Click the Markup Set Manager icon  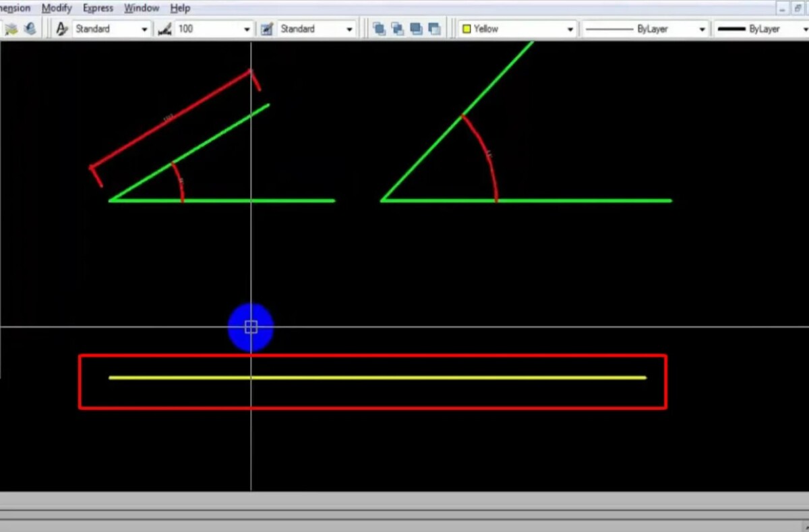coord(28,29)
